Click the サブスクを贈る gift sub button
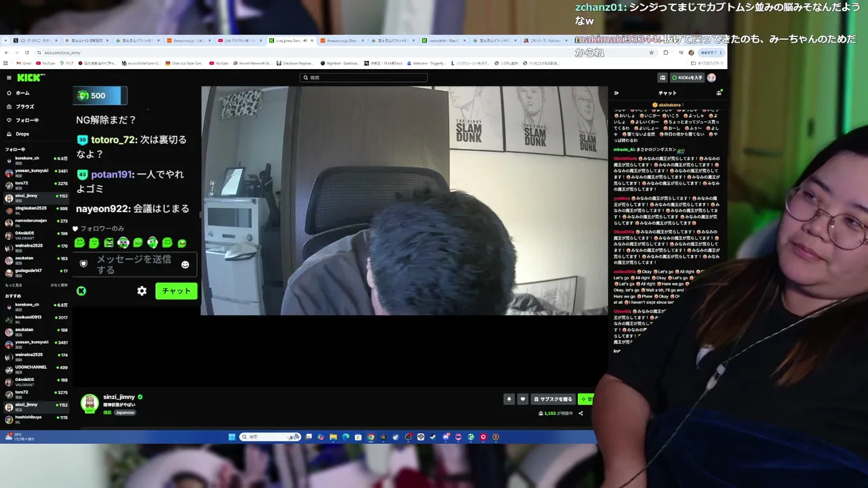 point(553,399)
